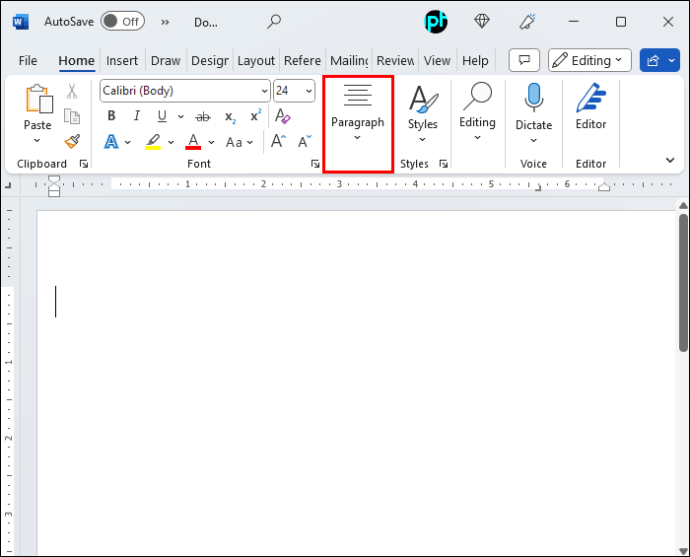
Task: Click the Clear All Formatting icon
Action: pos(283,116)
